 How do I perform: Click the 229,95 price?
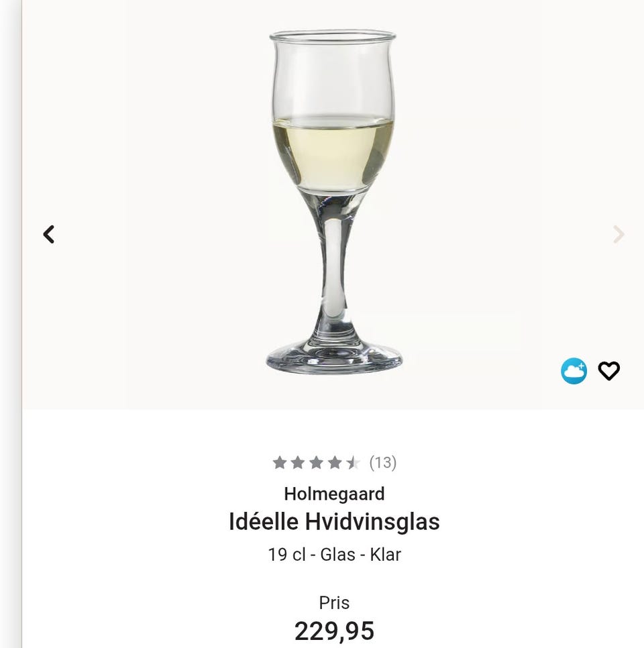coord(334,631)
